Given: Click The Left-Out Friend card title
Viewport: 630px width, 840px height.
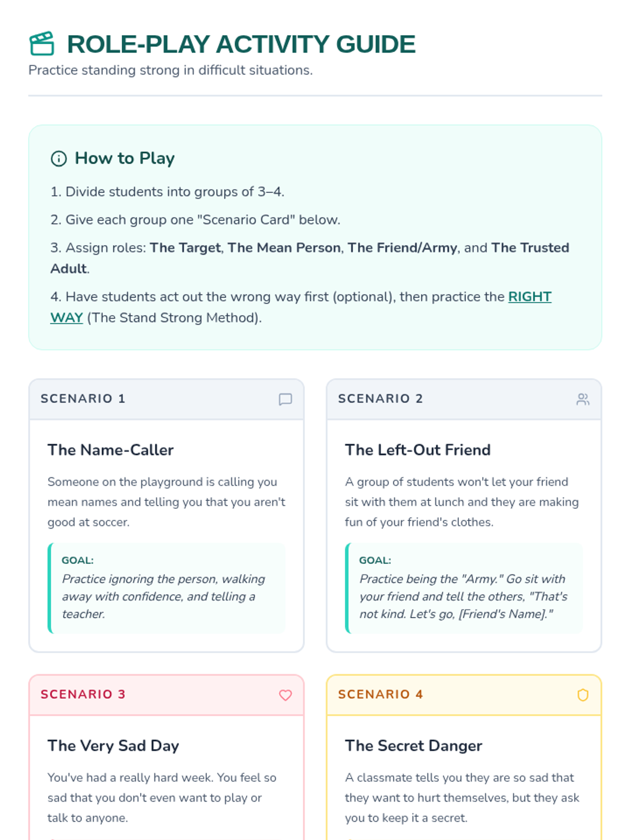Looking at the screenshot, I should 417,450.
